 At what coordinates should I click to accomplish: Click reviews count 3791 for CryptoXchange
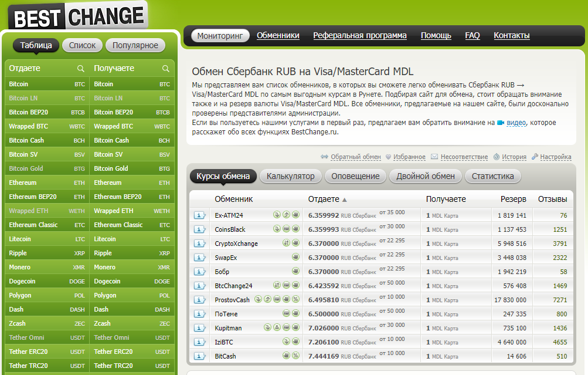(560, 244)
